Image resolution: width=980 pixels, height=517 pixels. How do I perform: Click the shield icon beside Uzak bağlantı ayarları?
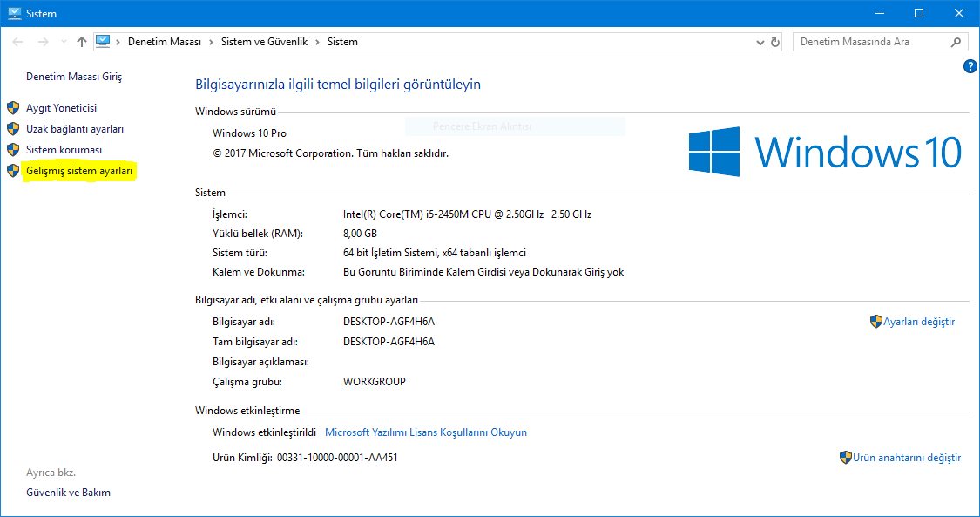click(13, 129)
